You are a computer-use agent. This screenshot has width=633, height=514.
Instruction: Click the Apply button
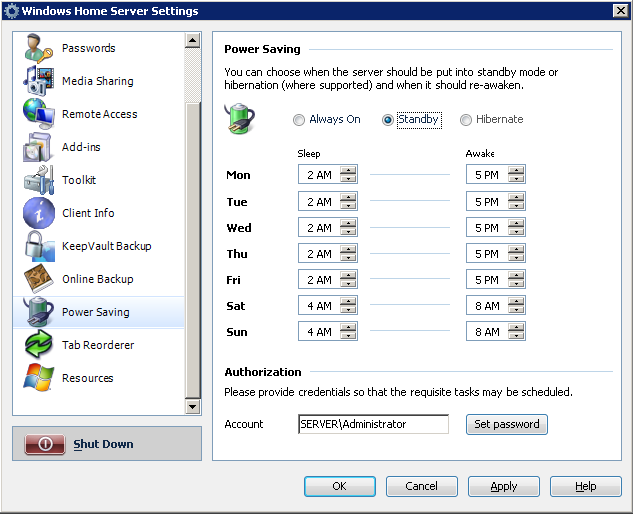(x=503, y=486)
